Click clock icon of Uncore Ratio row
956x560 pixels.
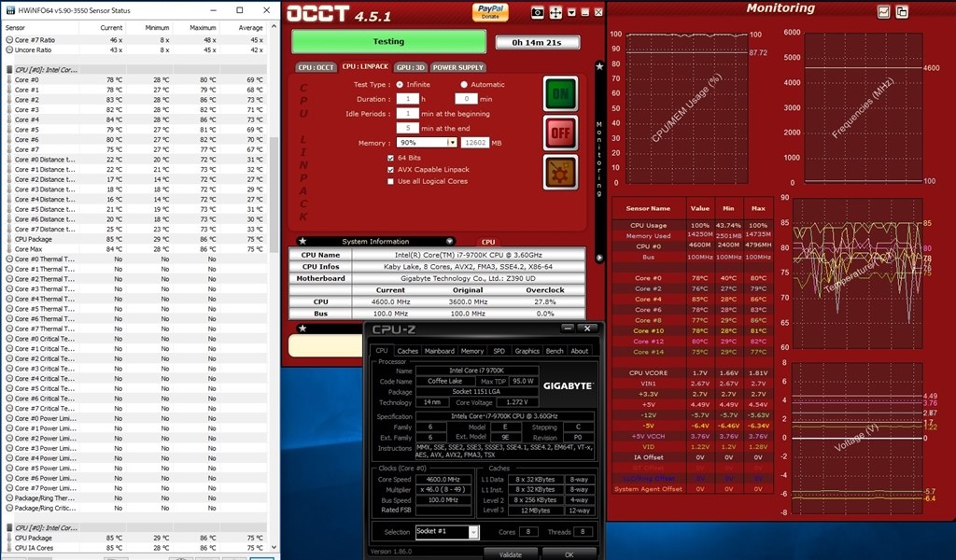[x=9, y=50]
